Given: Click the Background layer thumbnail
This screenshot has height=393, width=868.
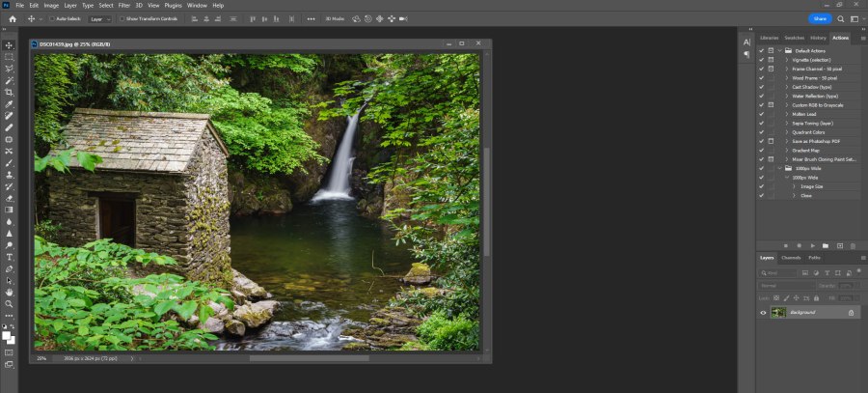Looking at the screenshot, I should [x=777, y=313].
